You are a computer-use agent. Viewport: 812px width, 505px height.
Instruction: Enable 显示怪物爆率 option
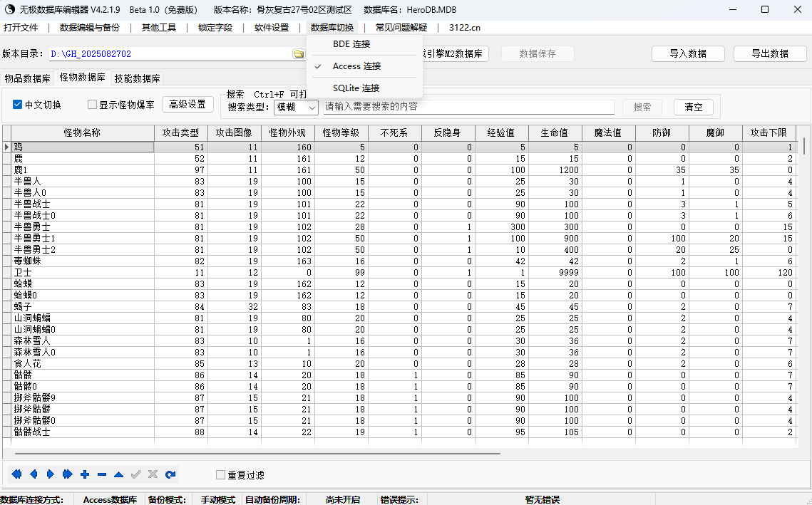91,104
